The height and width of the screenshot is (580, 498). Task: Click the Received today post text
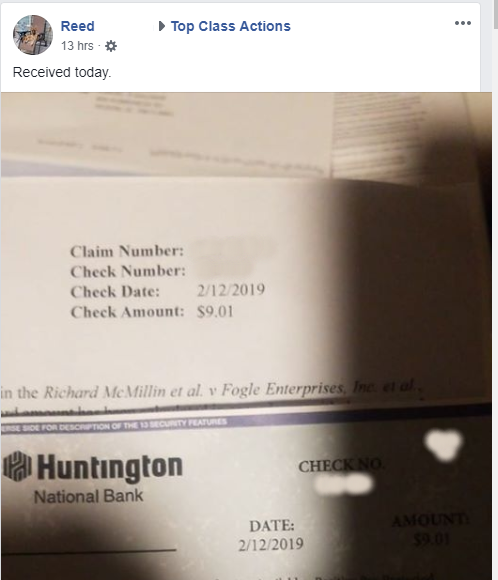[x=62, y=72]
